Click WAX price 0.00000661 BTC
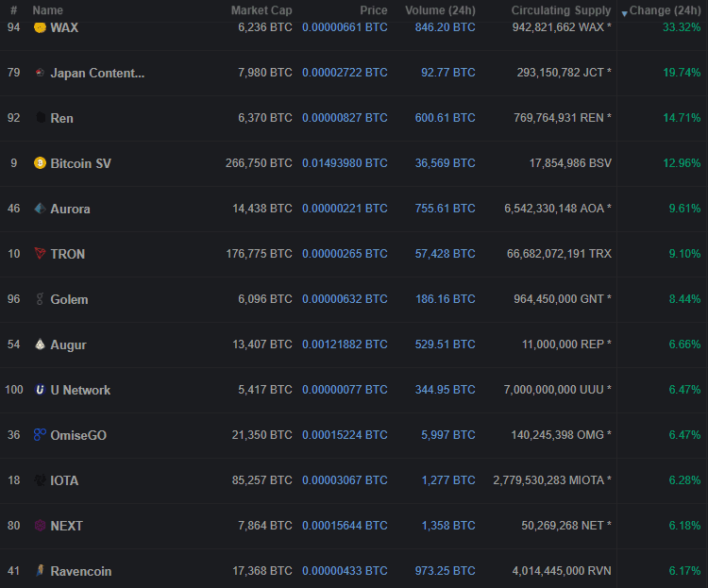 click(x=345, y=27)
